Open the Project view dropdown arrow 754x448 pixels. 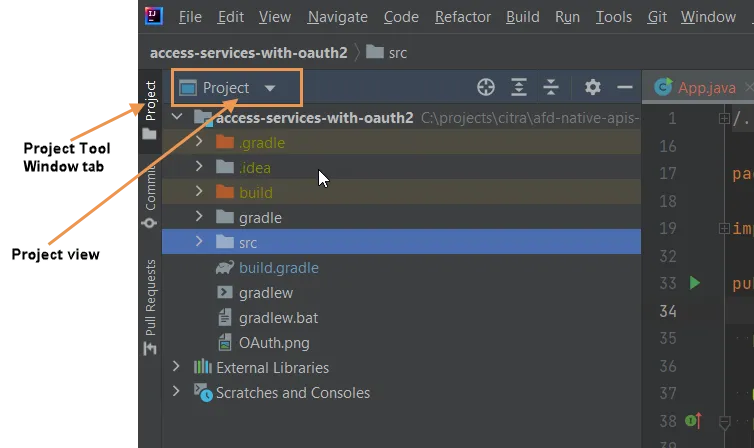click(x=270, y=88)
